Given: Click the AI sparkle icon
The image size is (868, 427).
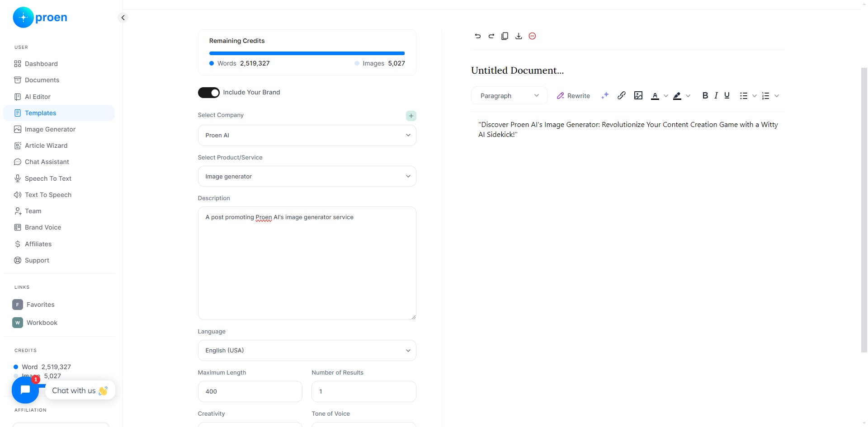Looking at the screenshot, I should point(605,95).
